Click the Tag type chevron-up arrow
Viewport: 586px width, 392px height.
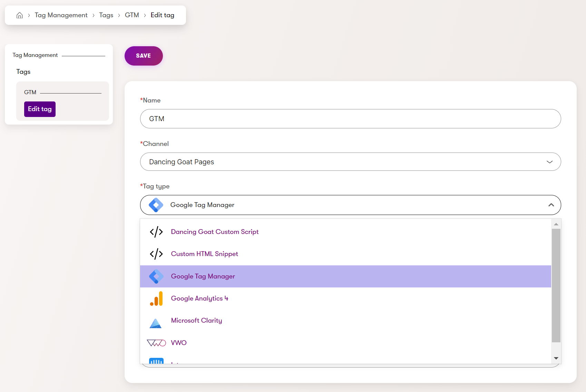click(551, 205)
